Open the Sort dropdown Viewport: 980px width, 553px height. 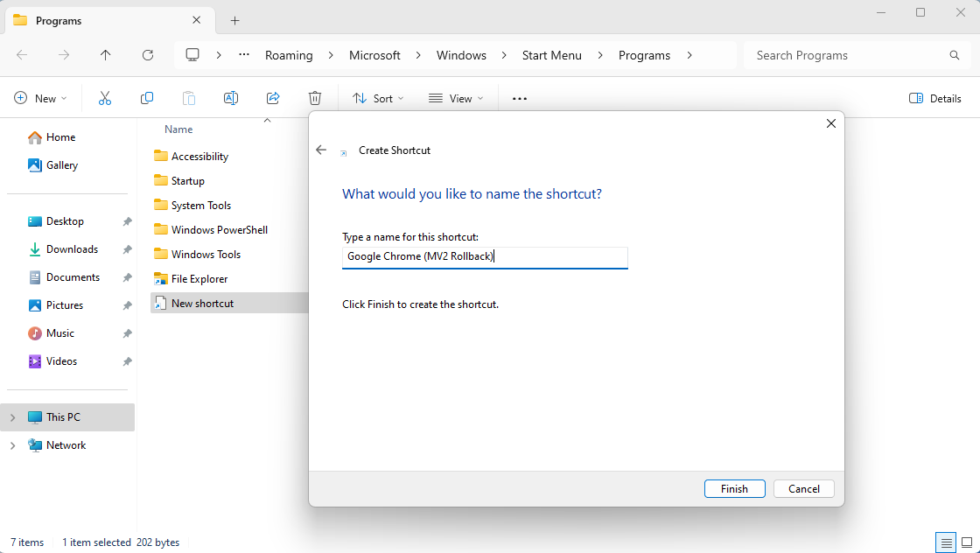[377, 98]
